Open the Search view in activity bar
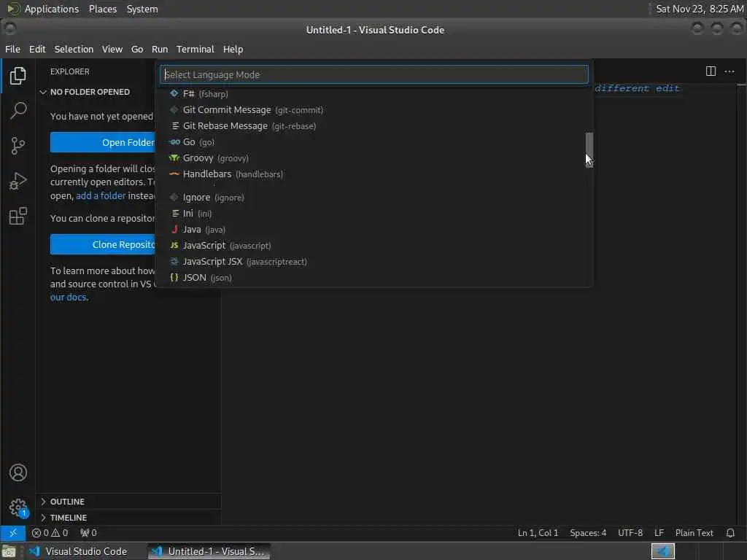Viewport: 747px width, 560px height. (x=18, y=111)
